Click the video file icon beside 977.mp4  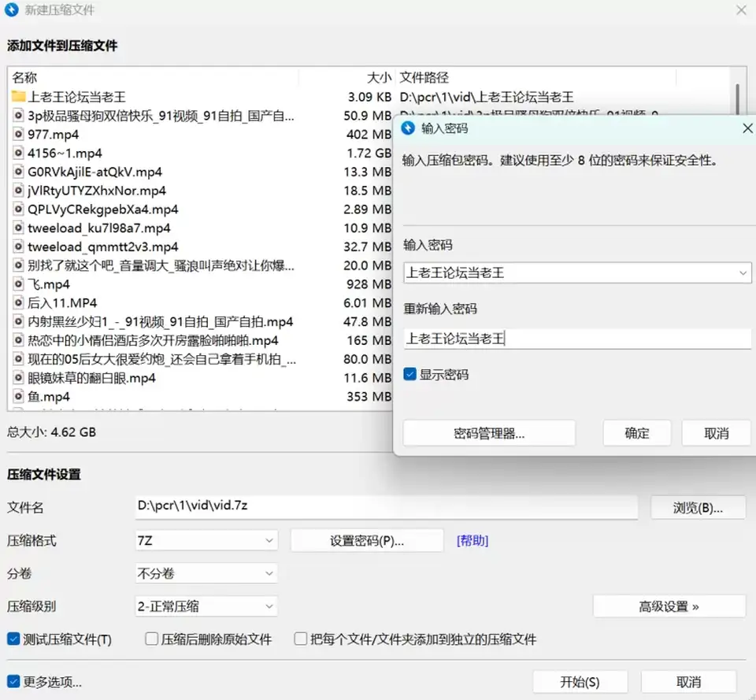click(x=18, y=134)
